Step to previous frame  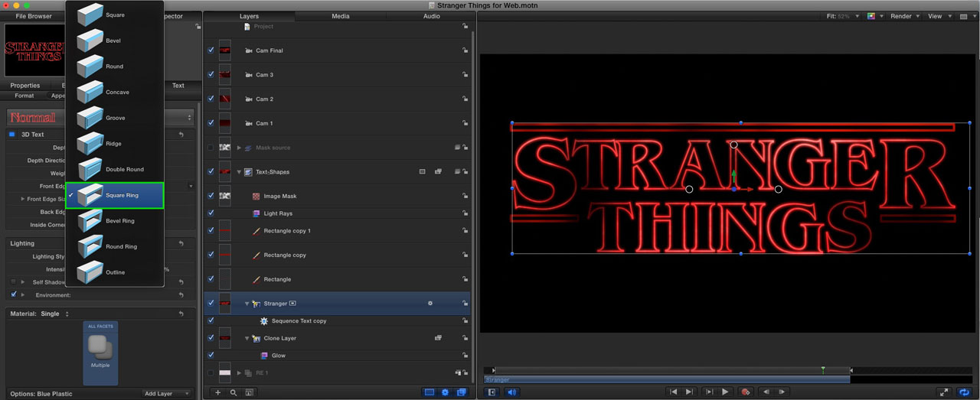[x=766, y=392]
